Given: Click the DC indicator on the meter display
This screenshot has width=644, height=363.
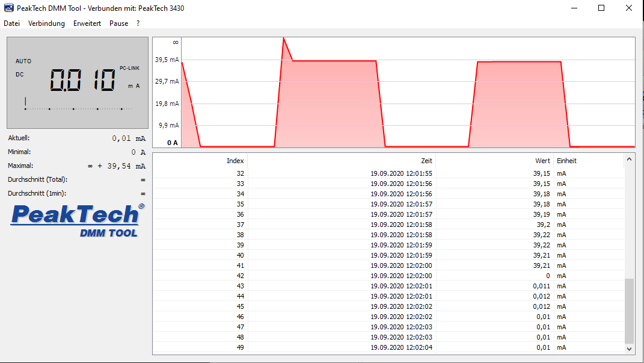Looking at the screenshot, I should click(x=20, y=74).
